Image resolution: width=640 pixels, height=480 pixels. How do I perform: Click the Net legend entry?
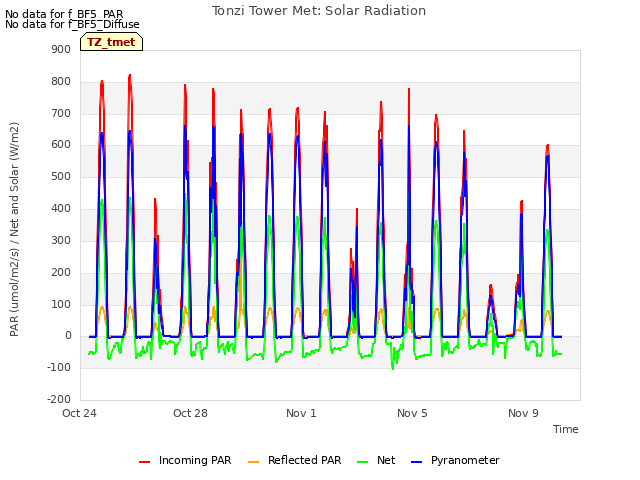(x=376, y=460)
